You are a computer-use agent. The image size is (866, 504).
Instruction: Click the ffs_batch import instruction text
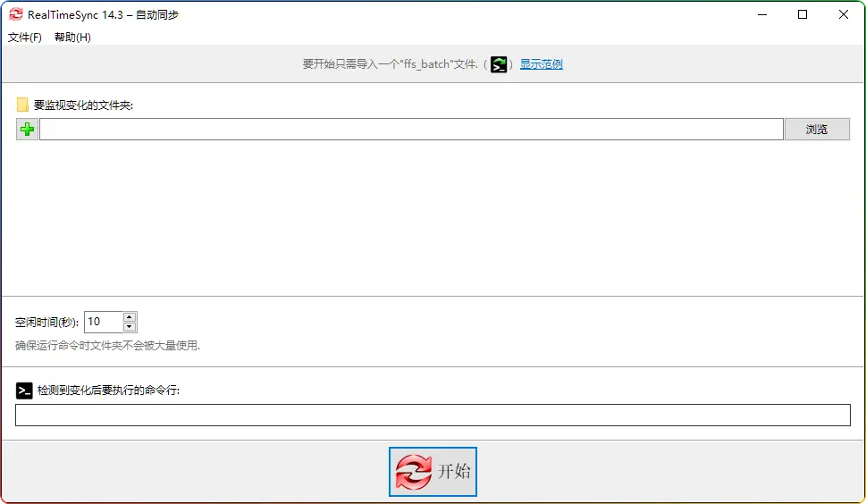coord(390,64)
